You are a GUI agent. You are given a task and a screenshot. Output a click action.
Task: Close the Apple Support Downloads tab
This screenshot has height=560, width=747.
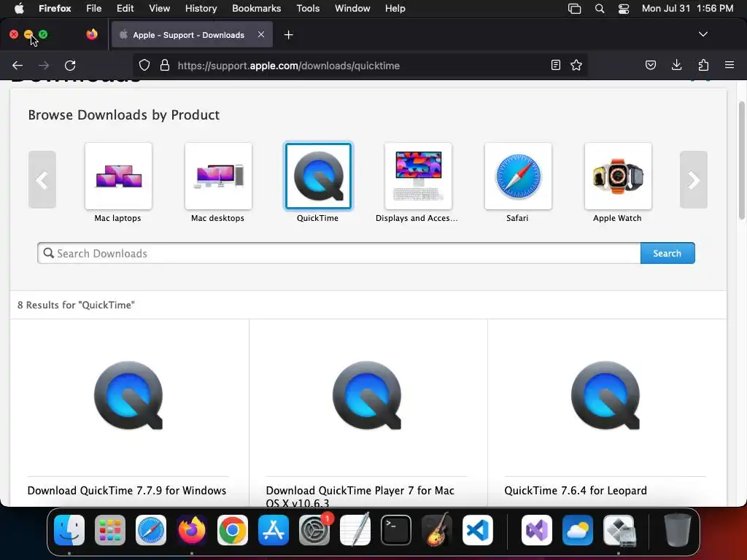click(x=261, y=34)
